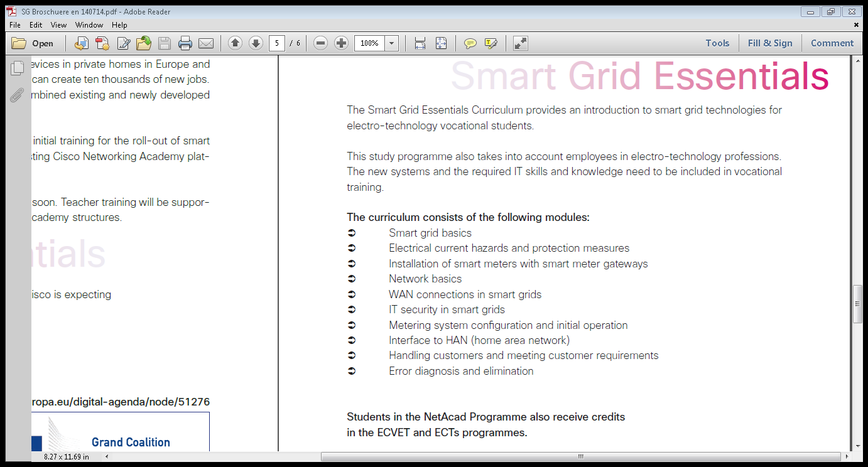Click the share file folder icon
Image resolution: width=868 pixels, height=467 pixels.
(x=144, y=43)
